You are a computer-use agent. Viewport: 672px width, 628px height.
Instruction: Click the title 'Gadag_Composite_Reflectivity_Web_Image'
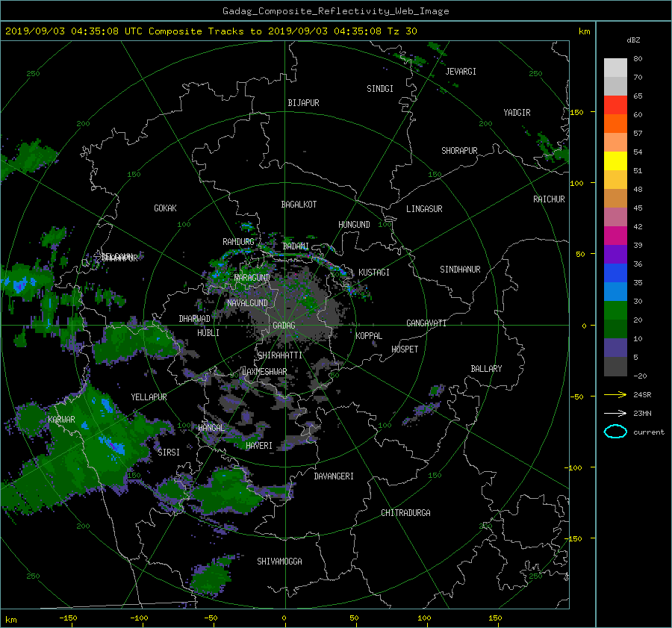click(x=335, y=11)
